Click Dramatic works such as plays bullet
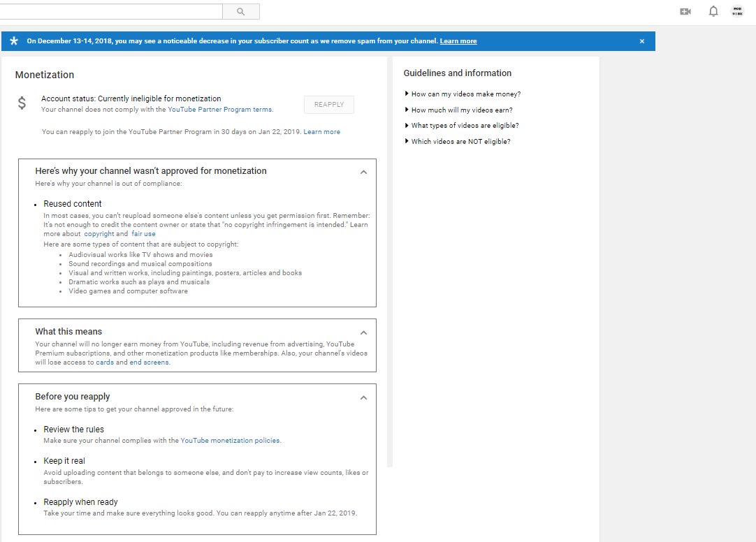 coord(139,282)
